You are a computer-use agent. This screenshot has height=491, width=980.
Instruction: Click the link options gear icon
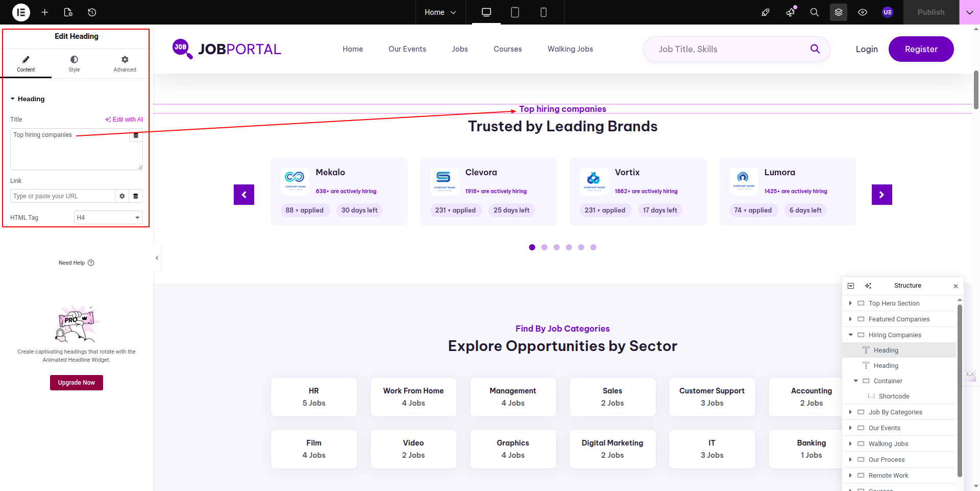click(122, 196)
